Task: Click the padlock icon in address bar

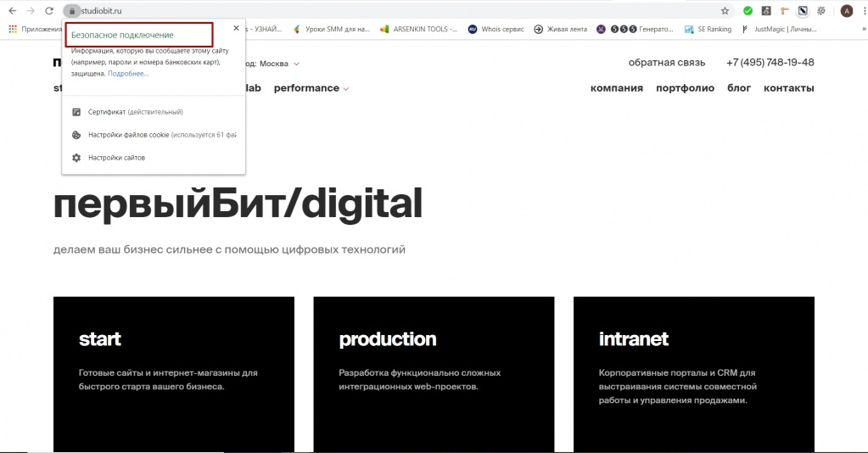Action: click(x=72, y=11)
